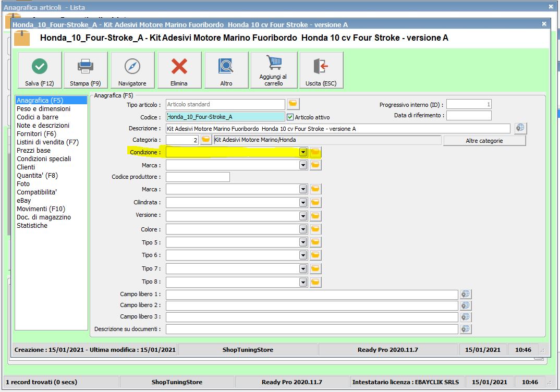
Task: Focus the Campo libero 1 text field
Action: click(312, 294)
